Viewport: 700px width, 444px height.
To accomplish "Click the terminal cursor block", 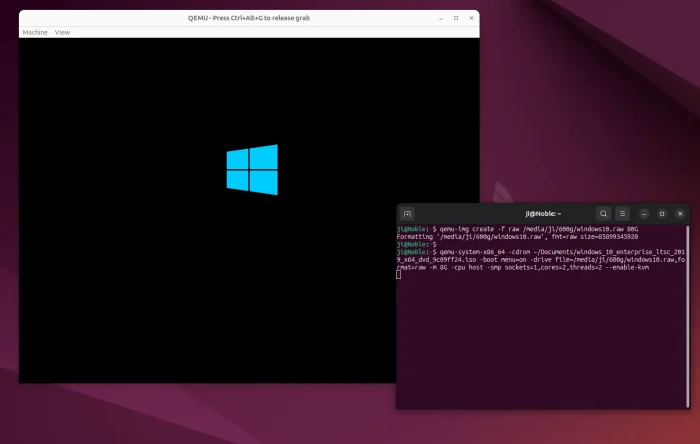I will click(399, 275).
